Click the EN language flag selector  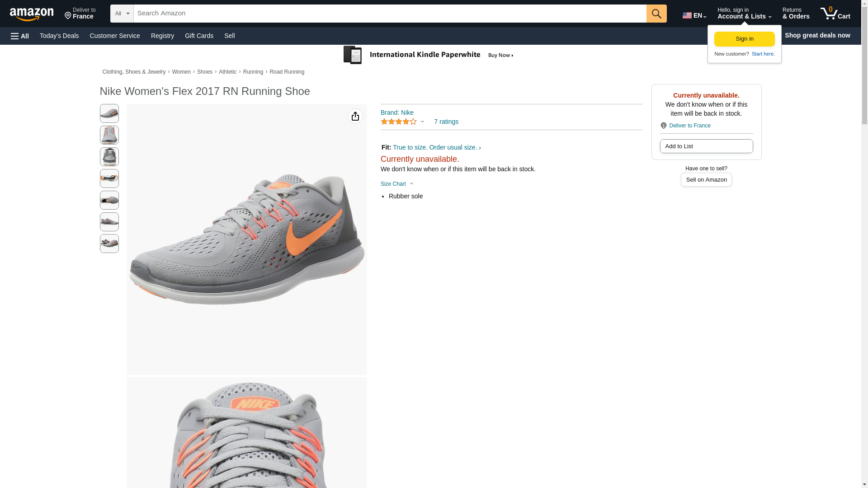point(694,15)
